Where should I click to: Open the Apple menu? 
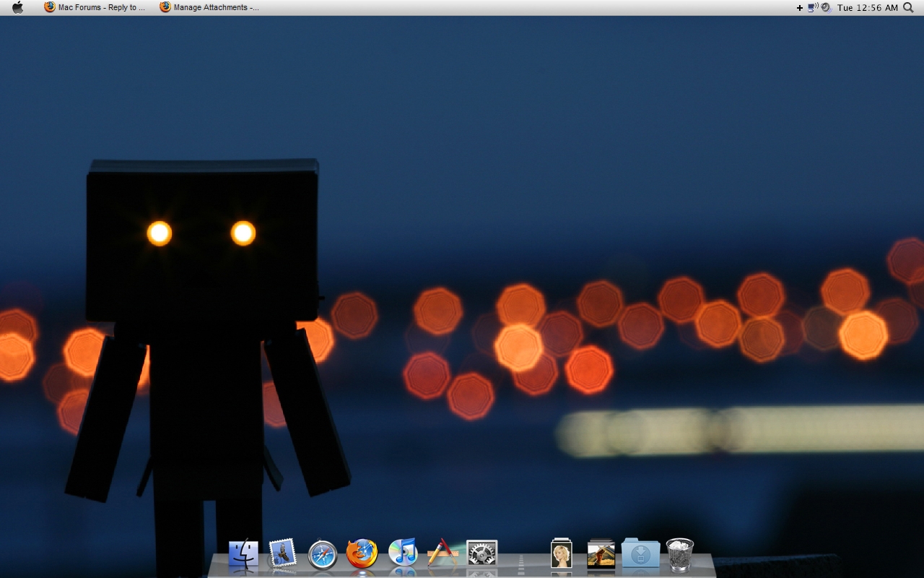pos(17,7)
